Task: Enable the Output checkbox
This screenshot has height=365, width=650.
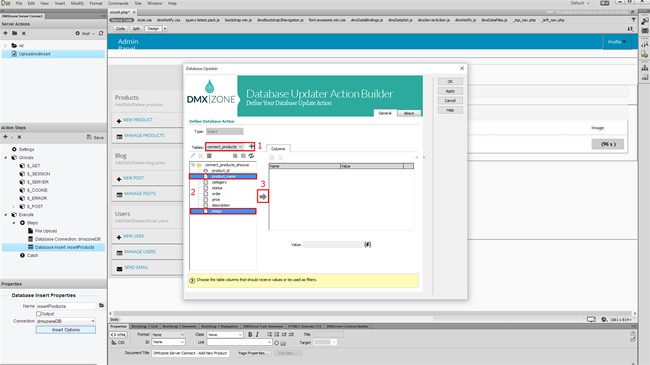Action: [x=39, y=314]
